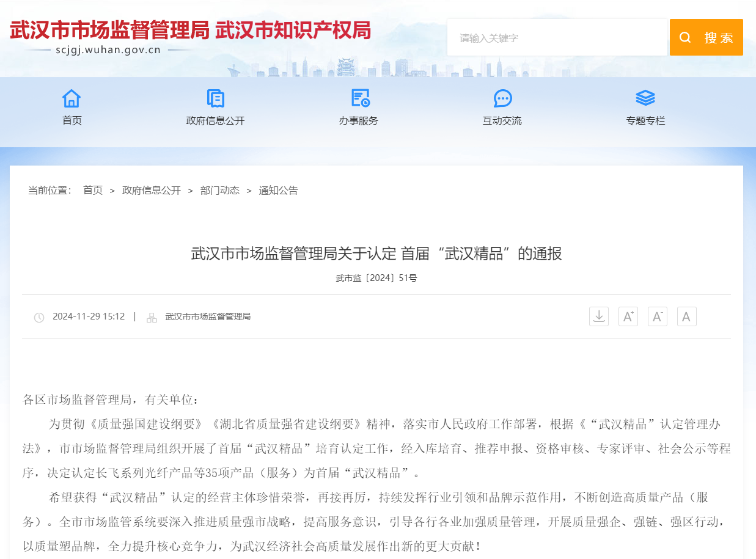Screen dimensions: 756x559
Task: Go to 首页 in the breadcrumb
Action: pyautogui.click(x=93, y=191)
